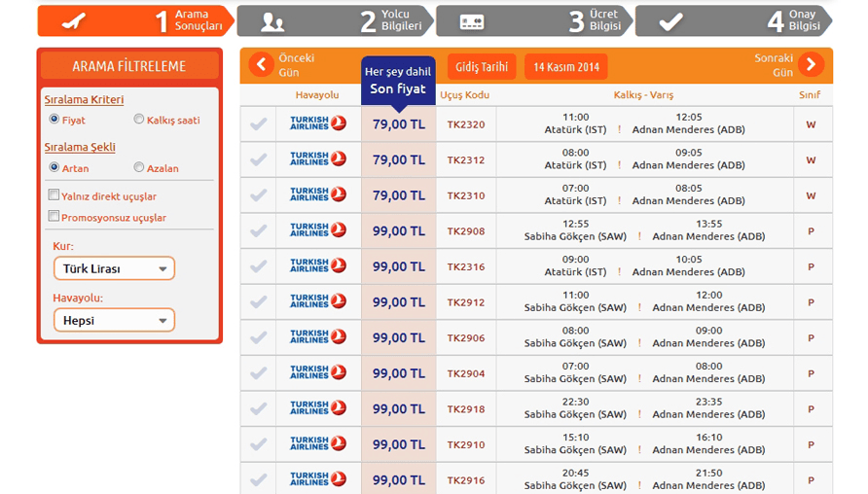Screen dimensions: 868x494
Task: Click the 14 Kasım 2014 date button
Action: click(x=565, y=67)
